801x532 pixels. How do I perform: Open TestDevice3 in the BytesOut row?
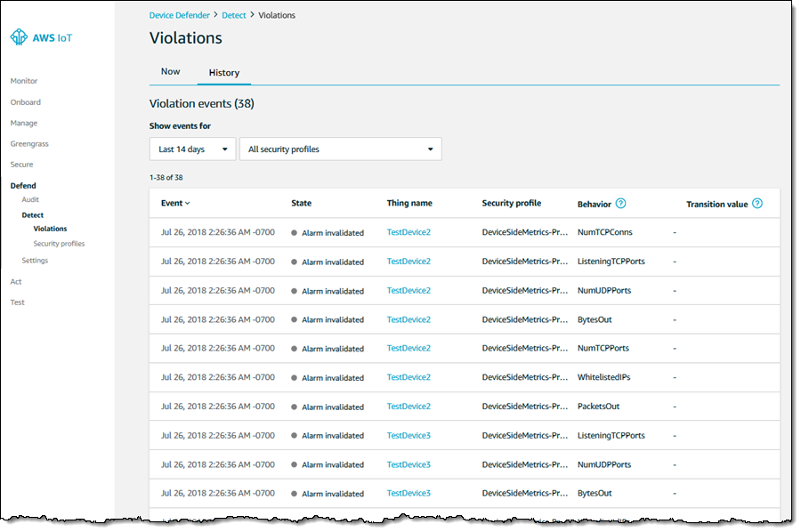click(x=409, y=493)
